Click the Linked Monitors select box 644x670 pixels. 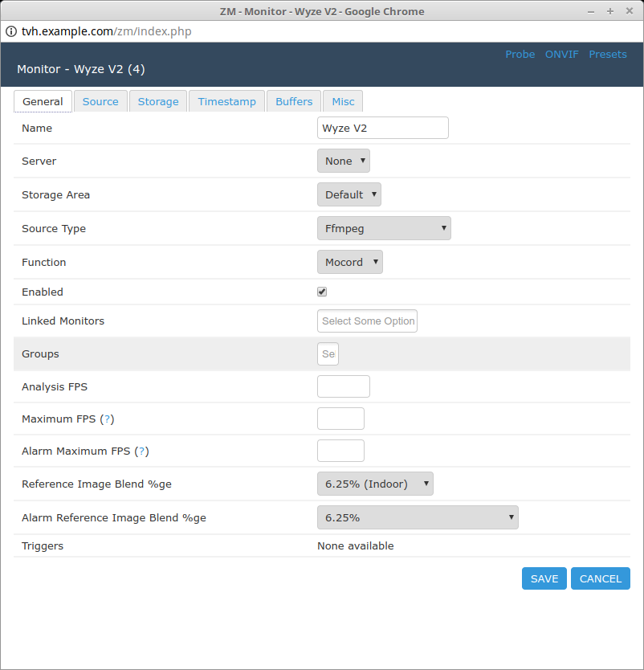click(x=367, y=321)
